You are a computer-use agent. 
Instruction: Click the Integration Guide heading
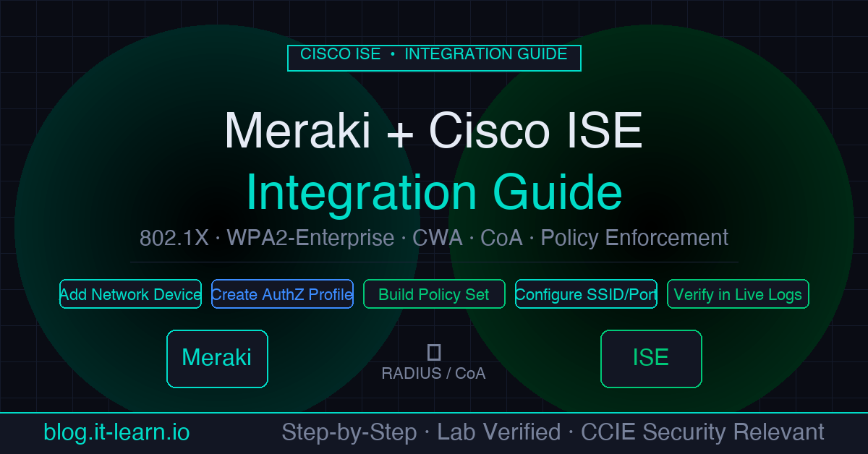[434, 192]
